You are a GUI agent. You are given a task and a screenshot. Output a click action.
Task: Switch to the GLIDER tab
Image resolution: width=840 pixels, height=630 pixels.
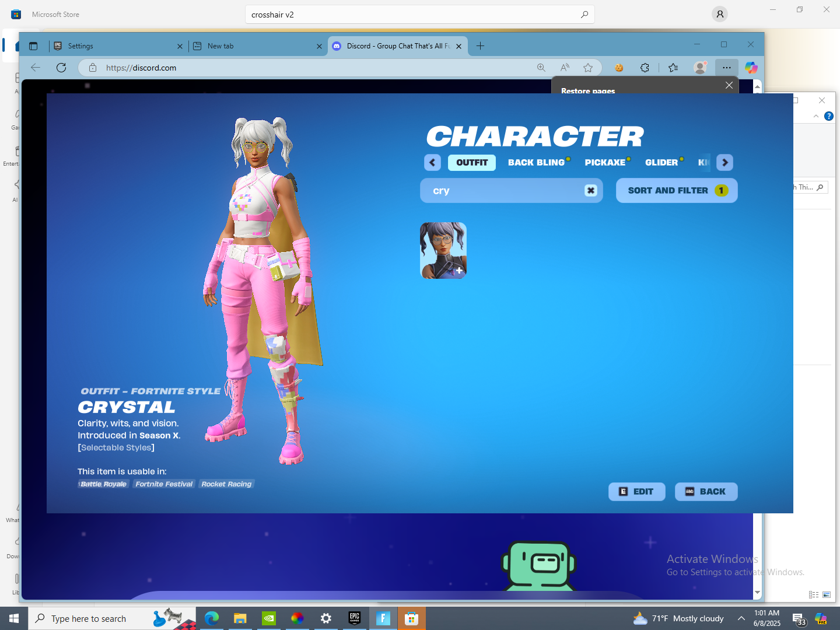pyautogui.click(x=661, y=163)
